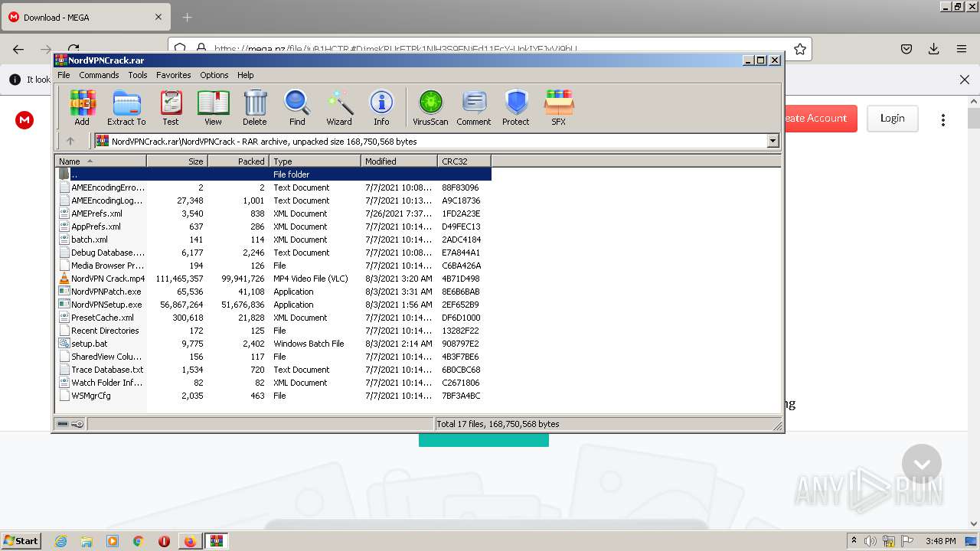This screenshot has height=551, width=980.
Task: Click the View file icon
Action: click(x=213, y=107)
